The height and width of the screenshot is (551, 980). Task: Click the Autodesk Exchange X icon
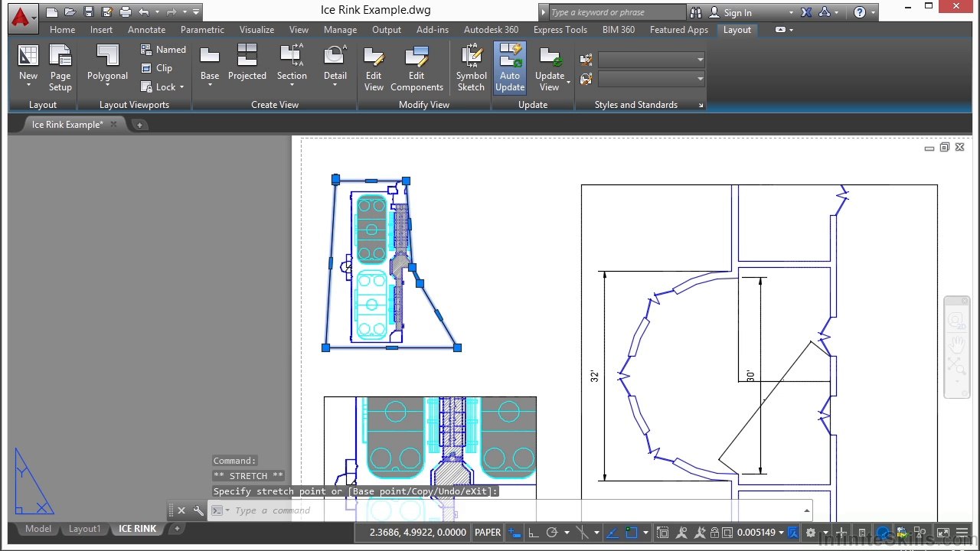pos(806,12)
